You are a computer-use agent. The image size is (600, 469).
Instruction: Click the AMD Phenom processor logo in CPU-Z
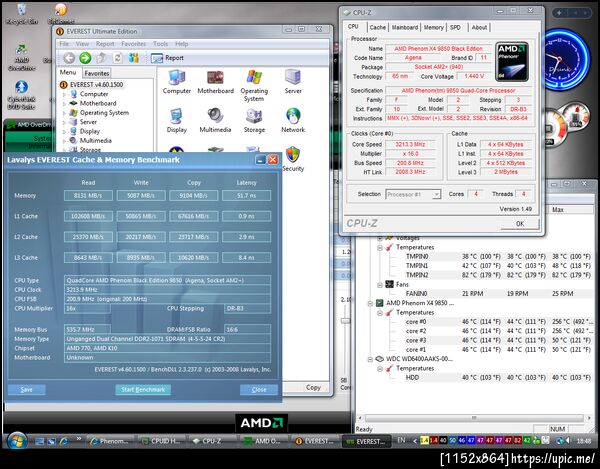(512, 62)
